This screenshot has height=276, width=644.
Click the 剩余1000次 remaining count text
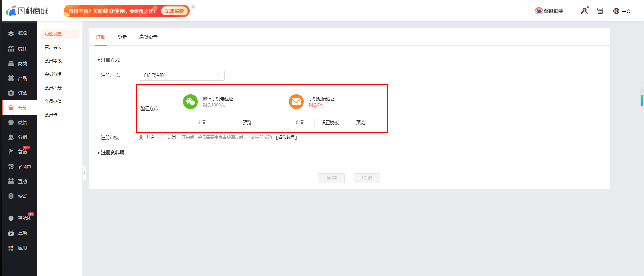[214, 105]
